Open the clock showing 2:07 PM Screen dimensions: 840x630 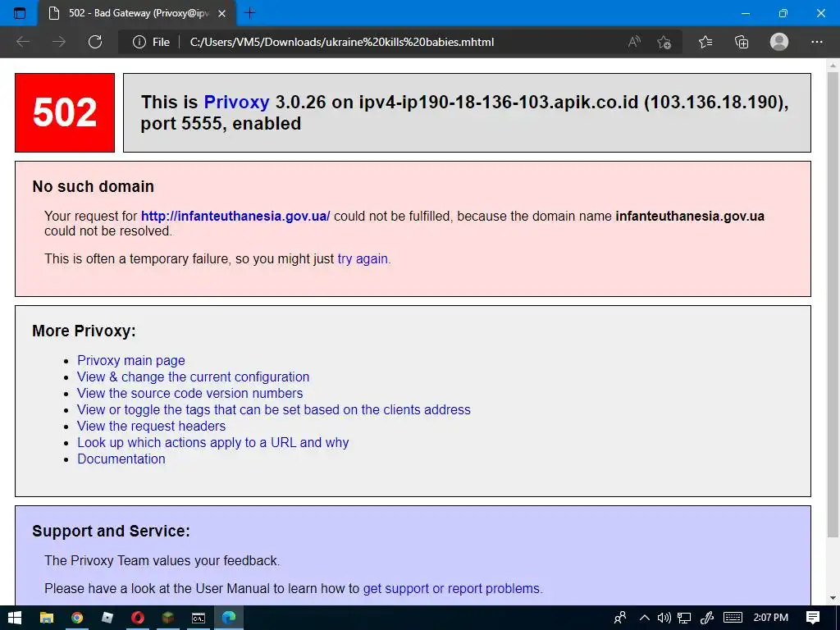click(x=770, y=618)
